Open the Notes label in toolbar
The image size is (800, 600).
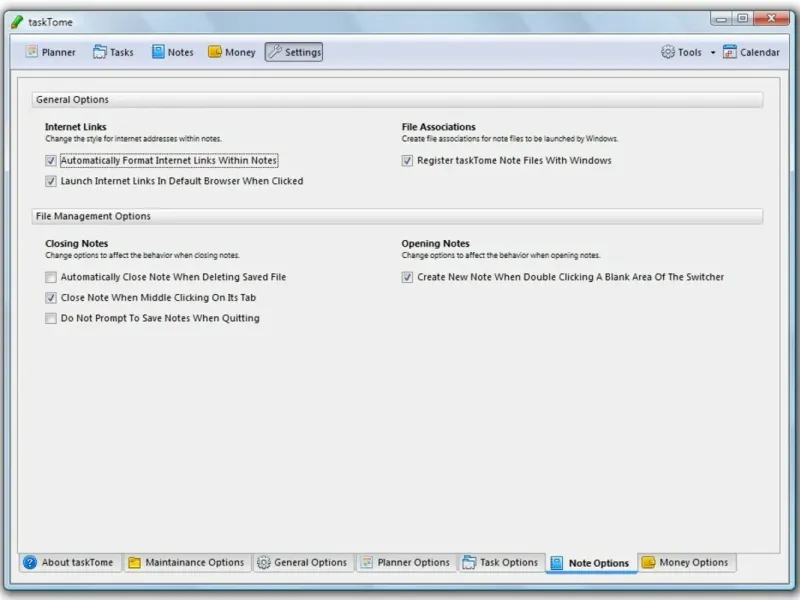[181, 52]
